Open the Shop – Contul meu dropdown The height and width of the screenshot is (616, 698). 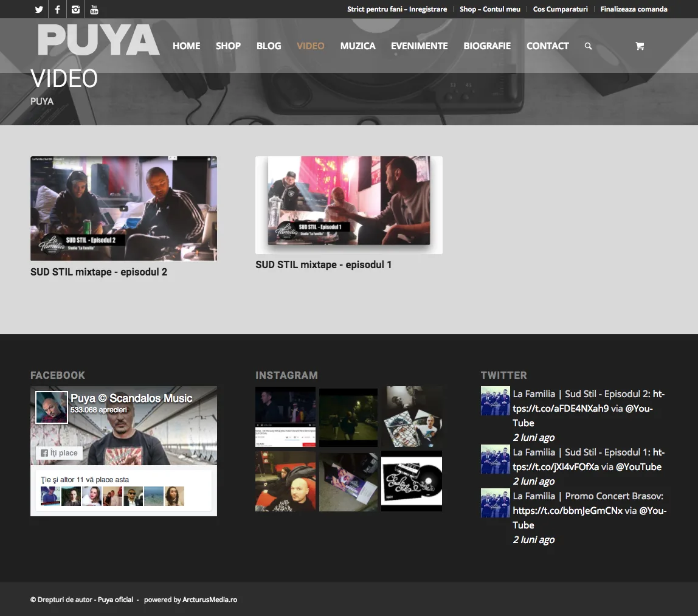tap(489, 9)
